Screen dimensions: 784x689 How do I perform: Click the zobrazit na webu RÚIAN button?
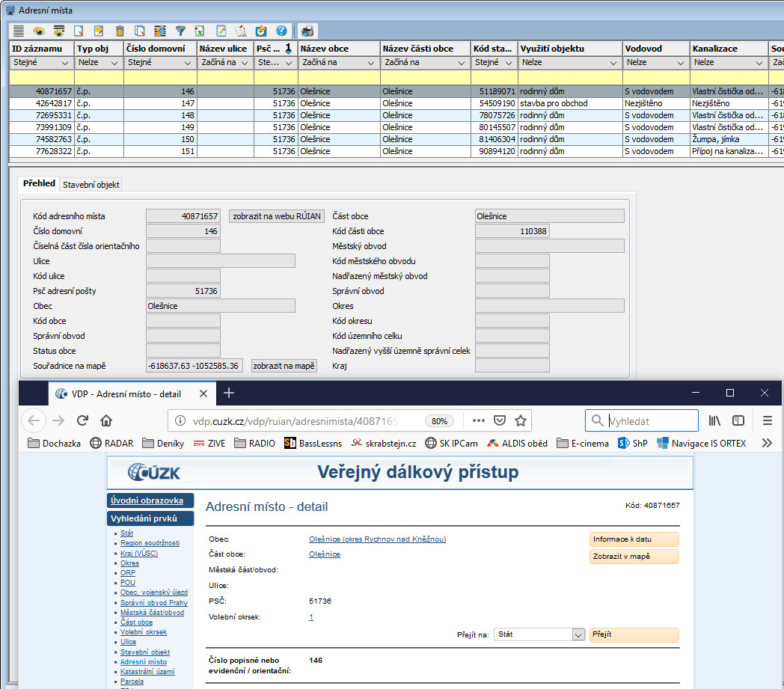pos(277,216)
